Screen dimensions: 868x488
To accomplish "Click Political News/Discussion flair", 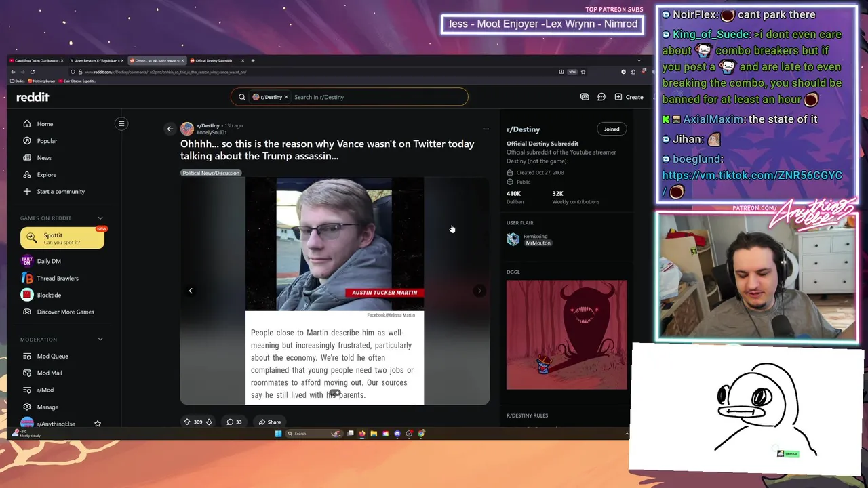I will click(211, 173).
